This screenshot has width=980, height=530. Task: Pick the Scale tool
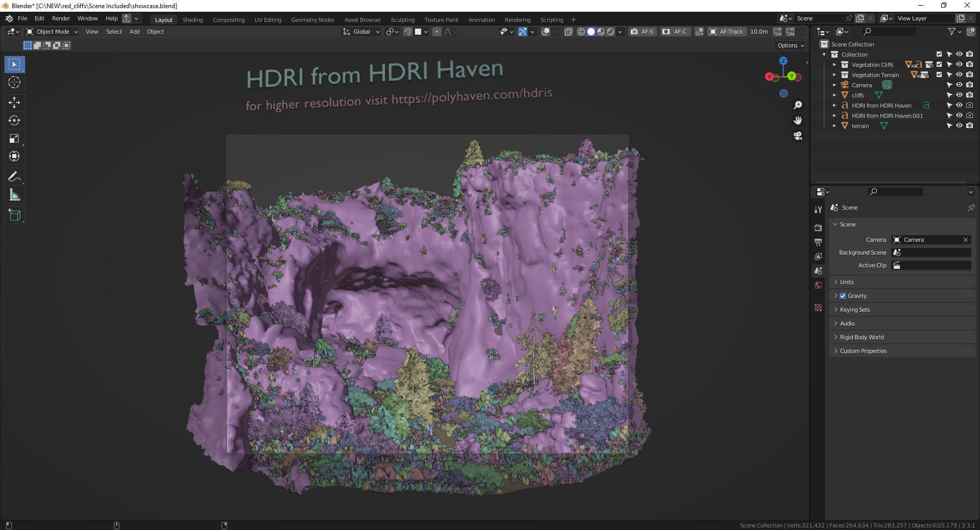tap(14, 138)
